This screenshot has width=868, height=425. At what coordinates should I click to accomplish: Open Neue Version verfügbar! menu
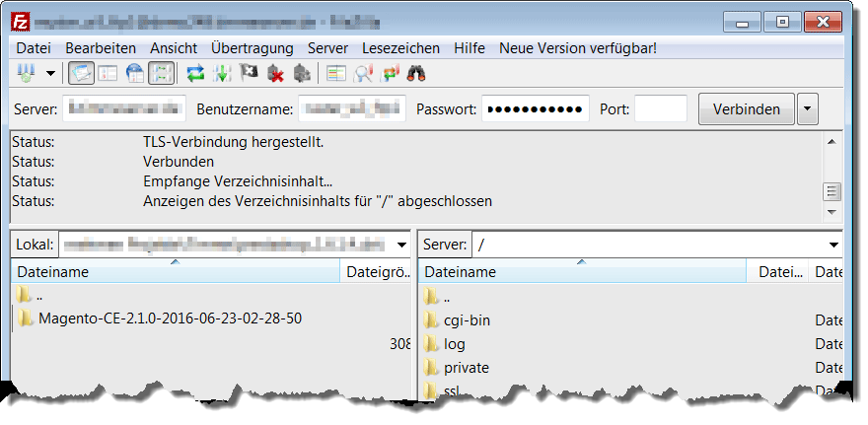[578, 48]
